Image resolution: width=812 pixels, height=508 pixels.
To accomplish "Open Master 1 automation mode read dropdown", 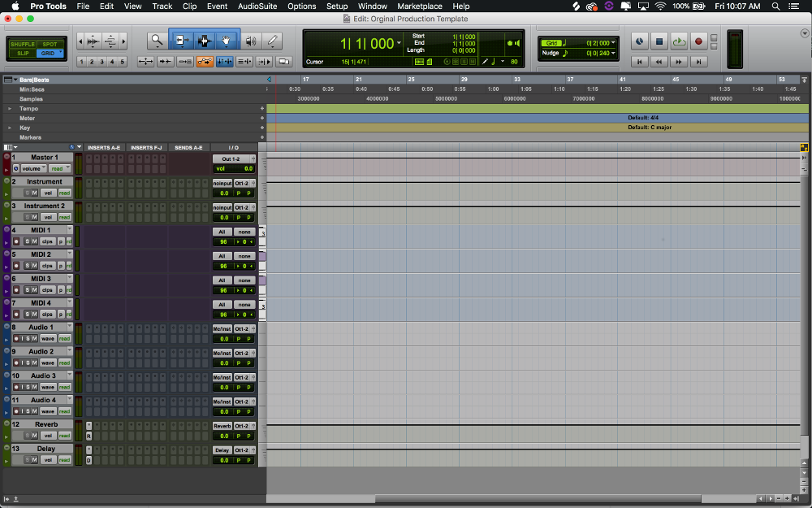I will [x=59, y=168].
